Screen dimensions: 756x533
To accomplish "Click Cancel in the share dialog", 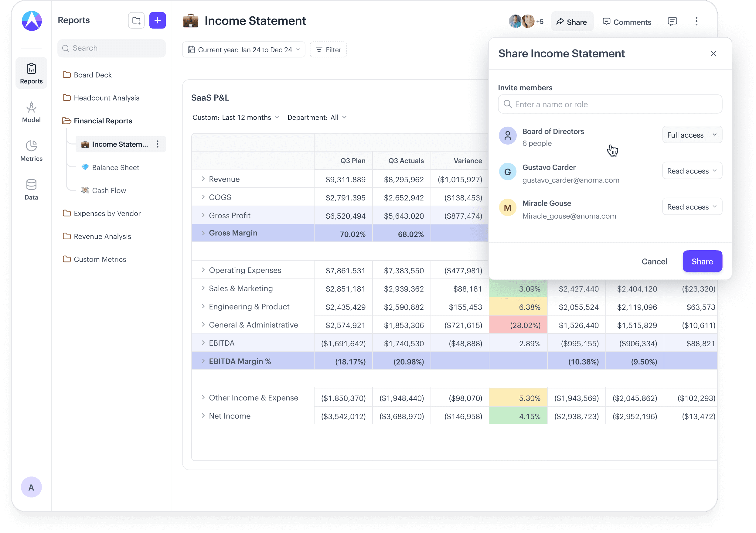I will coord(654,261).
